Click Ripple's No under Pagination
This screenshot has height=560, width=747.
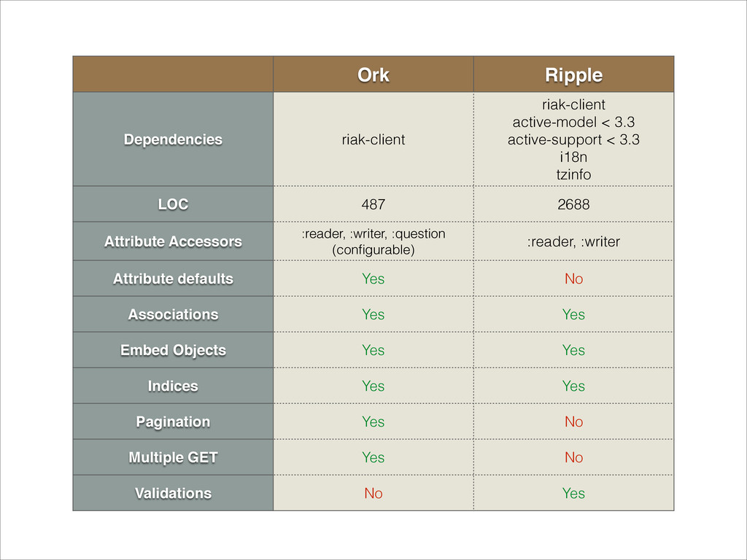[x=573, y=421]
